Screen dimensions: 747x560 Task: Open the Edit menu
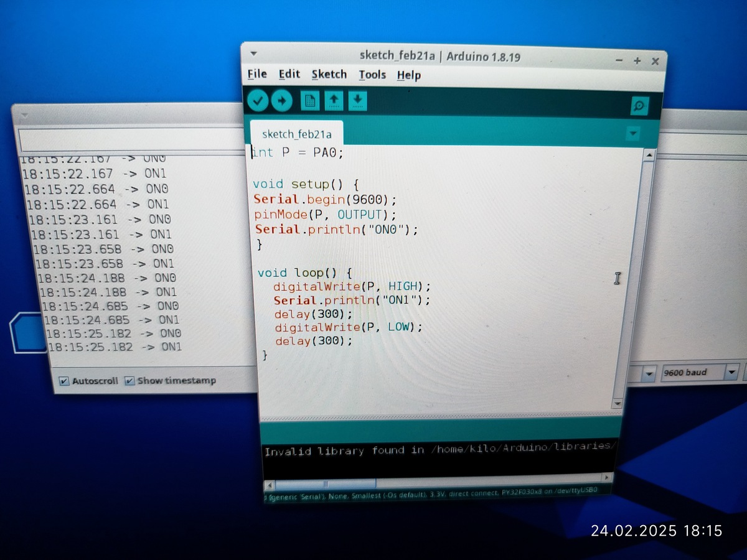click(289, 74)
